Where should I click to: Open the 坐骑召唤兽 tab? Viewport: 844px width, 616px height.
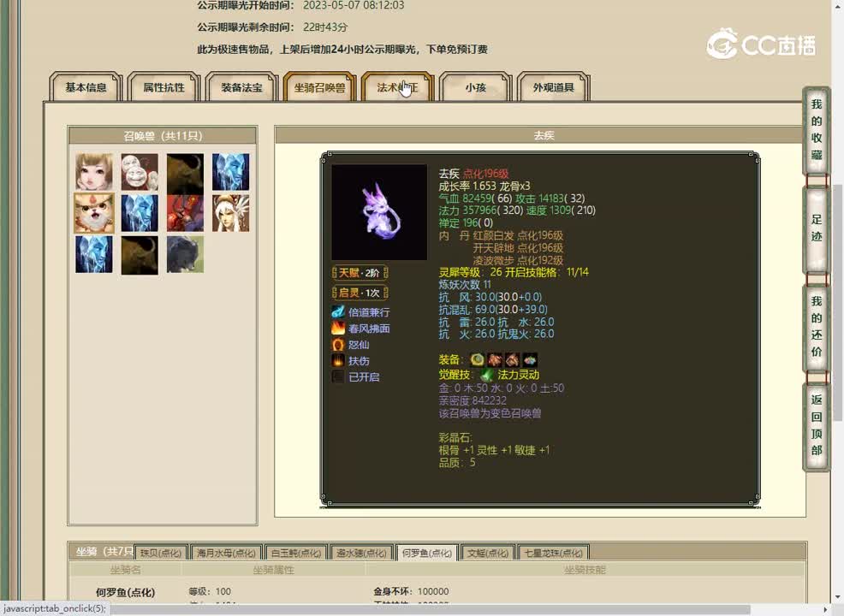pos(320,87)
